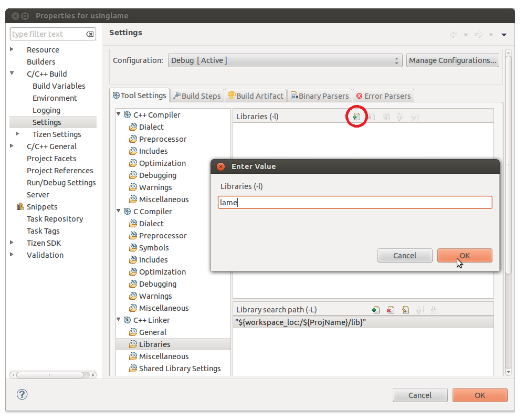Clear the filter text with the erase icon
The image size is (525, 420).
(x=90, y=34)
